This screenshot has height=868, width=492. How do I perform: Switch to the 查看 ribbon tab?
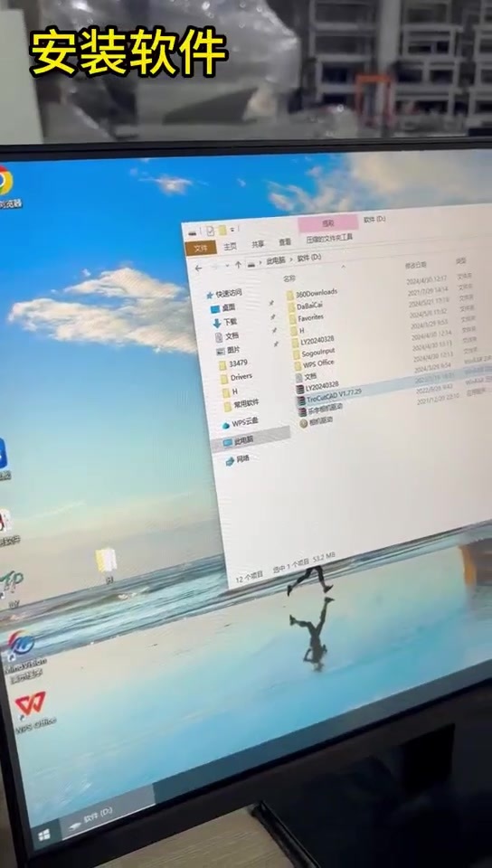tap(285, 242)
